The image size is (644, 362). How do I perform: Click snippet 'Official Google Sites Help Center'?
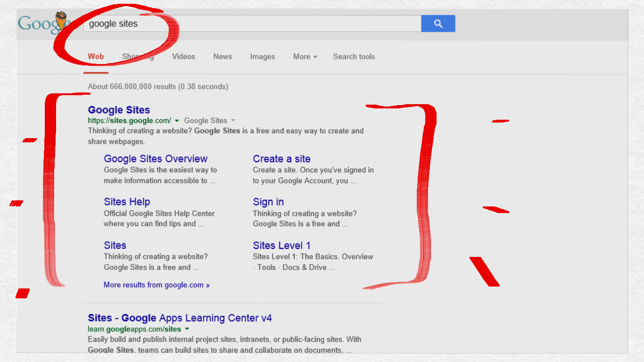159,214
